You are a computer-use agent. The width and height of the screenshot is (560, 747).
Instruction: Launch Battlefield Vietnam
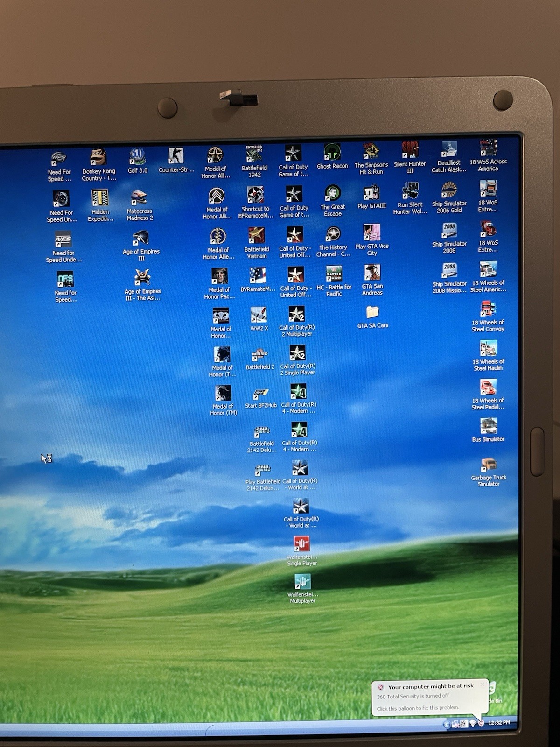[256, 243]
